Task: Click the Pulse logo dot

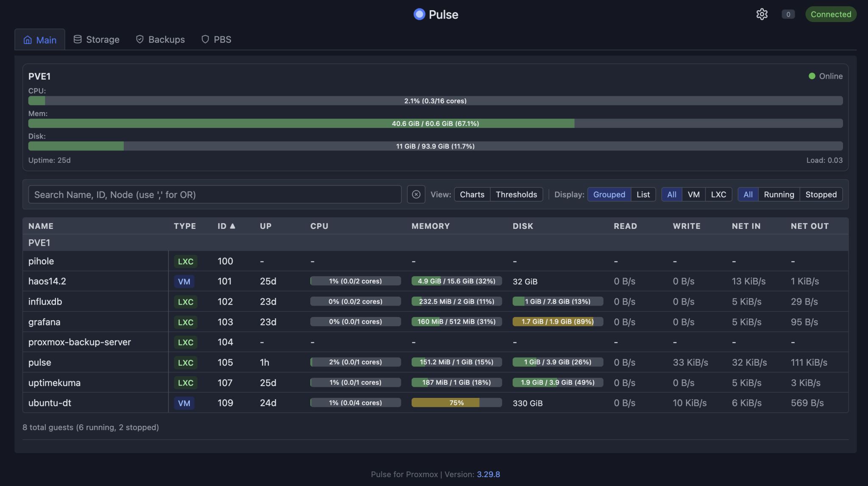Action: tap(419, 14)
